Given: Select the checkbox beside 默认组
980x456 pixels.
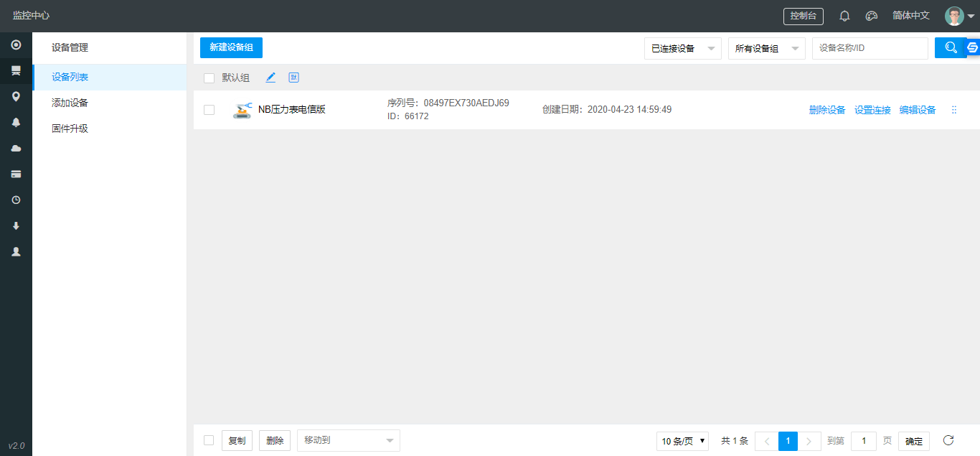Looking at the screenshot, I should (x=209, y=77).
